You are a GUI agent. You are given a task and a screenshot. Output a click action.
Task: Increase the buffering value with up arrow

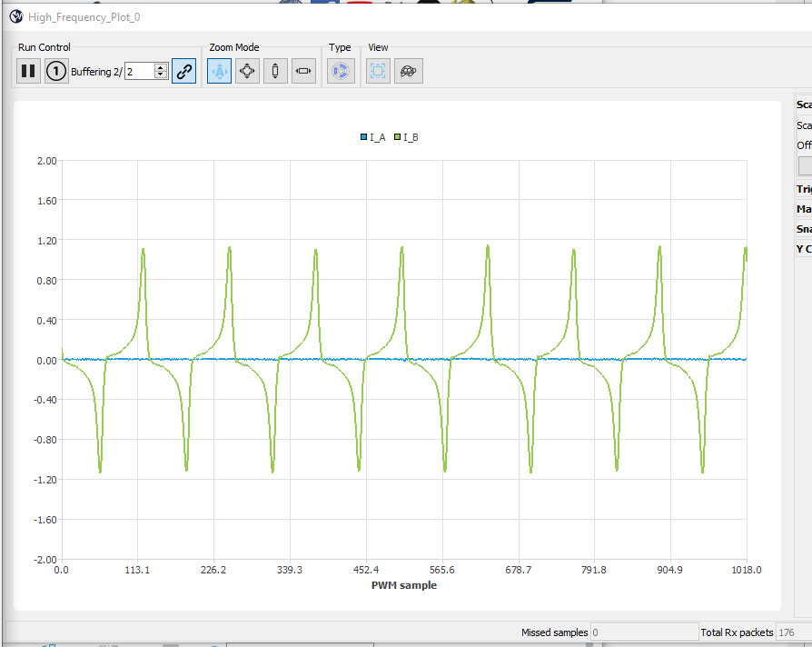click(x=161, y=67)
